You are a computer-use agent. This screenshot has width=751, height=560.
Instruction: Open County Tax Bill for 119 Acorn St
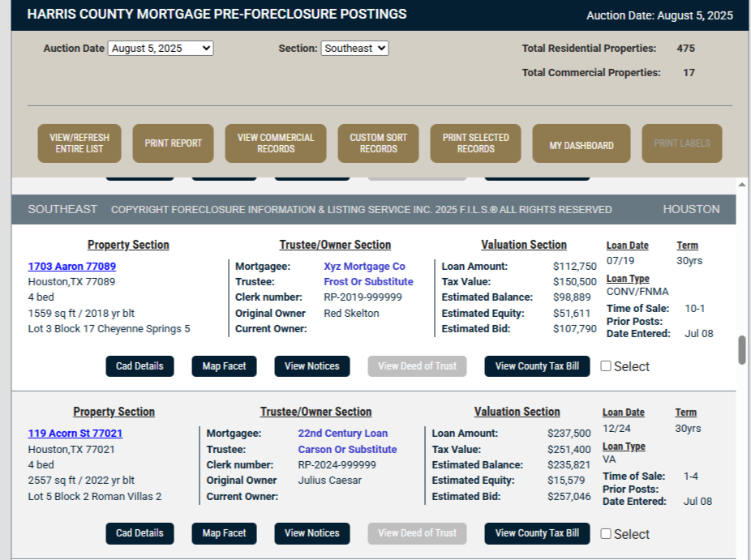(536, 533)
